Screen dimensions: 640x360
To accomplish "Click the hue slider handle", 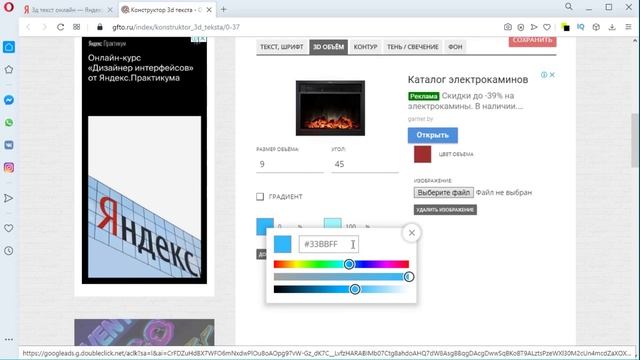I will point(349,264).
